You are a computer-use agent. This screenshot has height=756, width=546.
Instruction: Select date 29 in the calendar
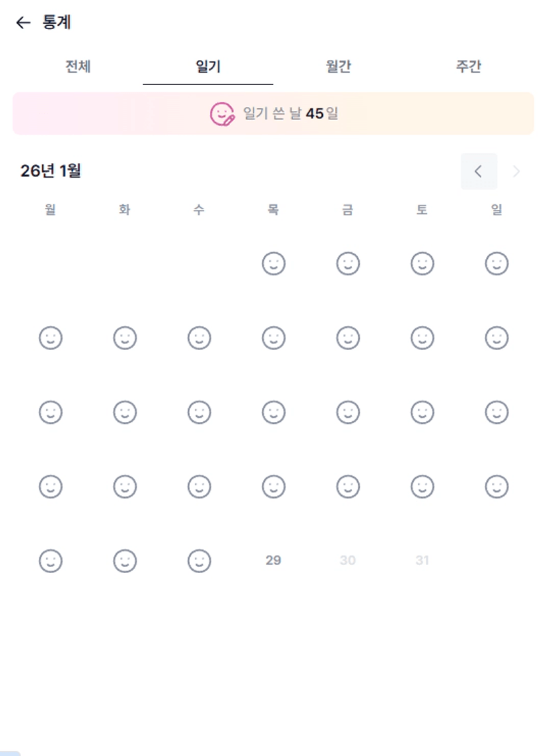273,561
